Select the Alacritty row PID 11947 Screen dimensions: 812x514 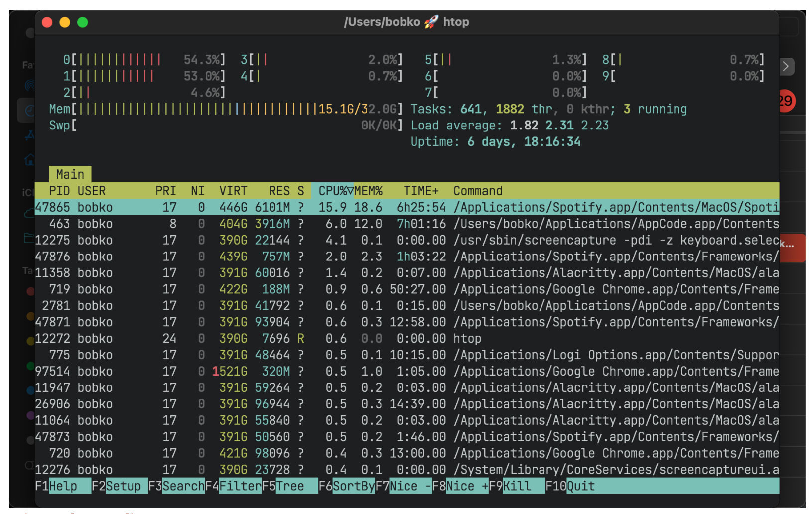tap(407, 387)
